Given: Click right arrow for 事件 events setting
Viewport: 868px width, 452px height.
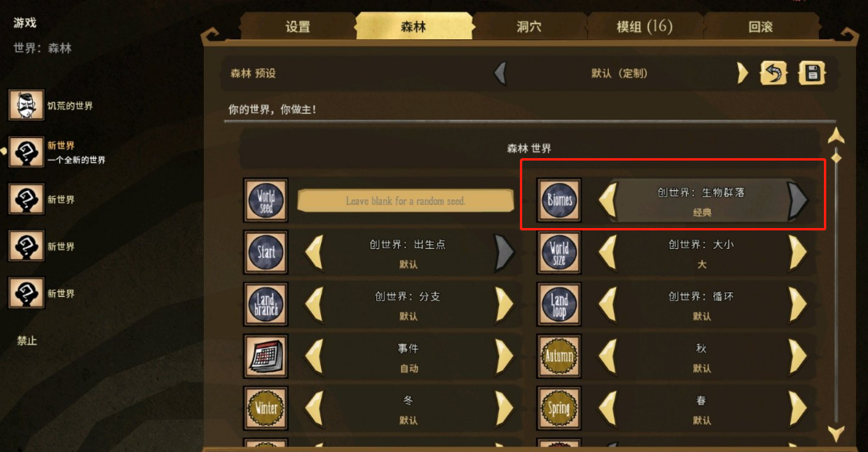Looking at the screenshot, I should pyautogui.click(x=505, y=356).
